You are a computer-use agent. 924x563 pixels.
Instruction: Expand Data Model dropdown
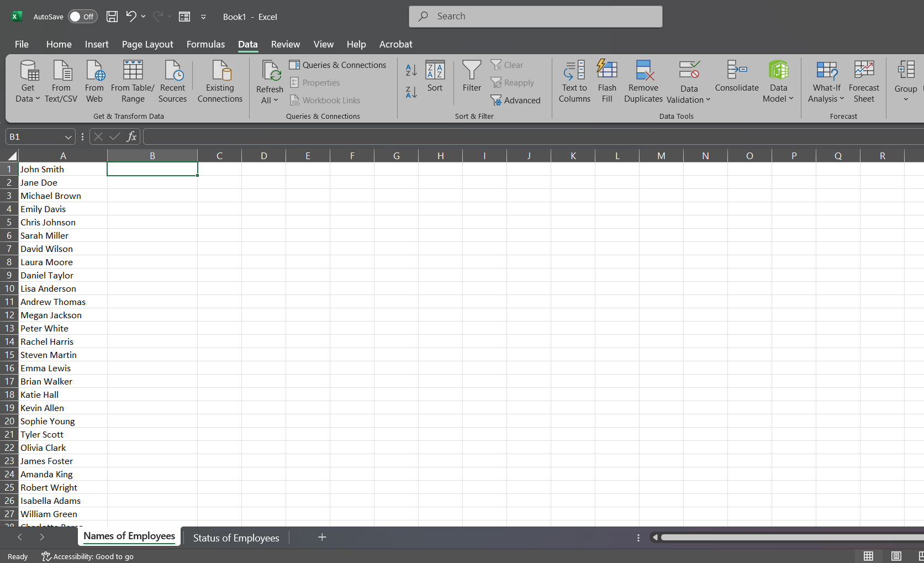tap(778, 93)
